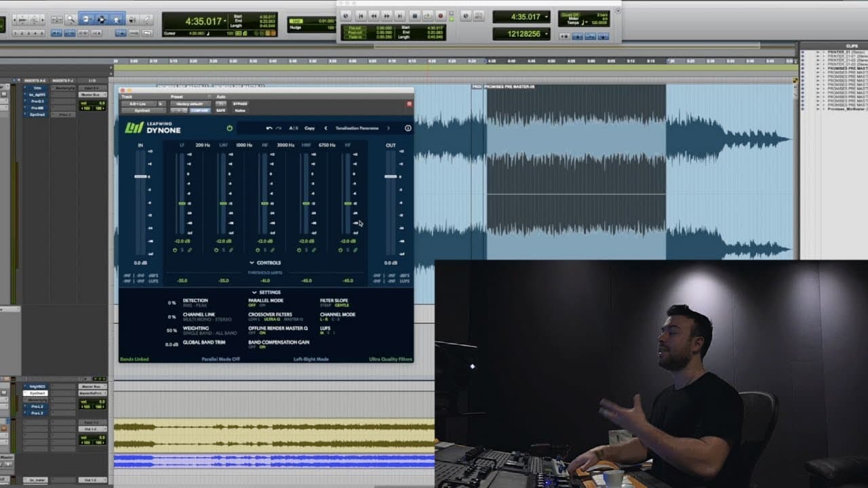868x488 pixels.
Task: Click the preset name in DynOne header
Action: 357,128
